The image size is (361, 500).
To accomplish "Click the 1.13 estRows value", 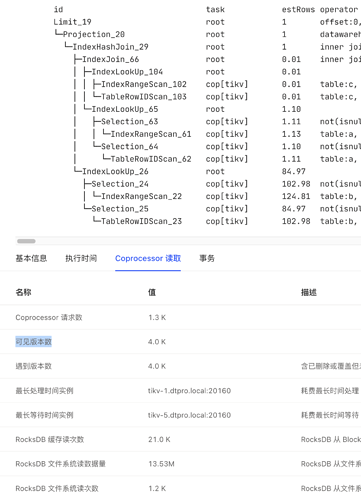I will click(291, 134).
